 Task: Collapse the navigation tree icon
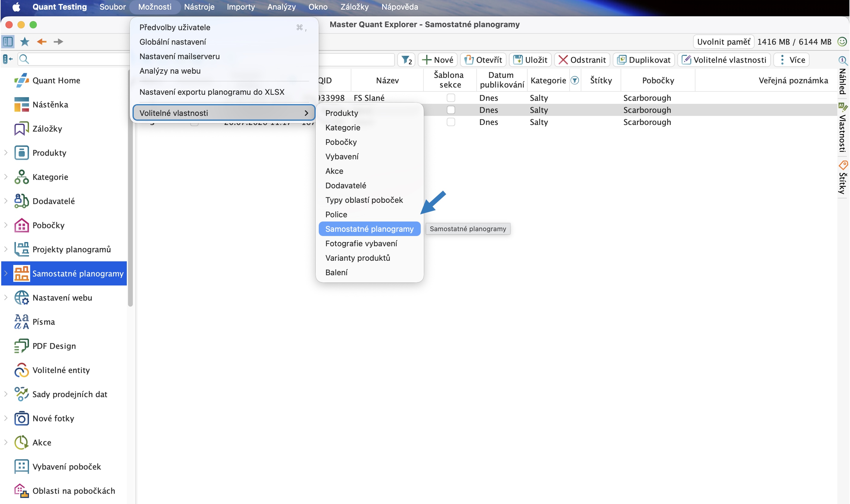(8, 59)
